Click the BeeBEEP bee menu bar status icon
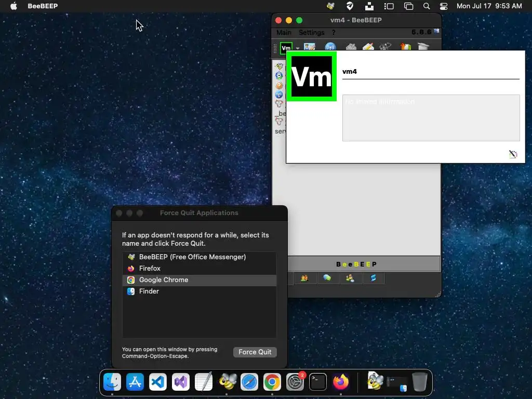Screen dimensions: 532x399 (x=330, y=6)
